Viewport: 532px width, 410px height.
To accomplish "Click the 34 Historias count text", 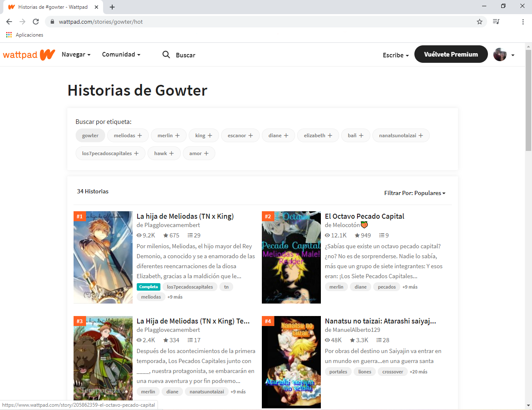I will click(x=93, y=191).
